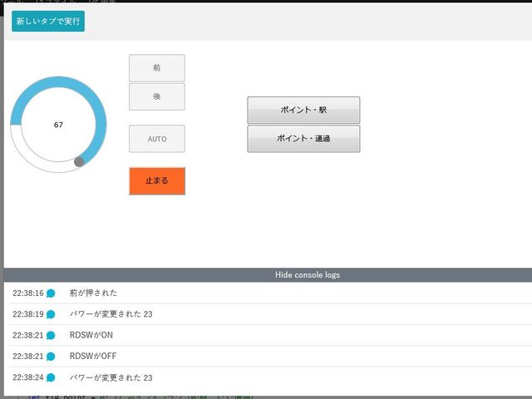Grab the gray knob on power dial
The height and width of the screenshot is (399, 532).
(79, 161)
